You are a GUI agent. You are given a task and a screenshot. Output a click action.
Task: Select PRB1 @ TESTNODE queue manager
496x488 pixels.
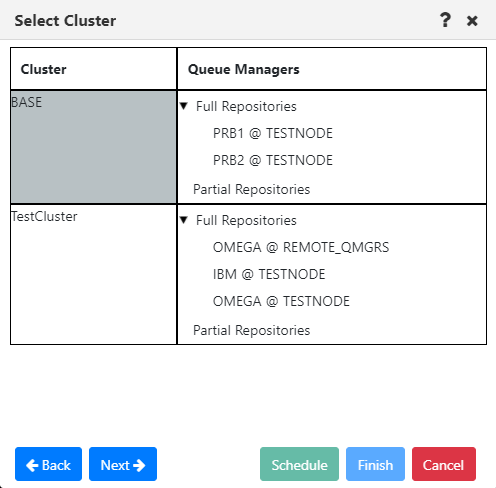(x=273, y=133)
